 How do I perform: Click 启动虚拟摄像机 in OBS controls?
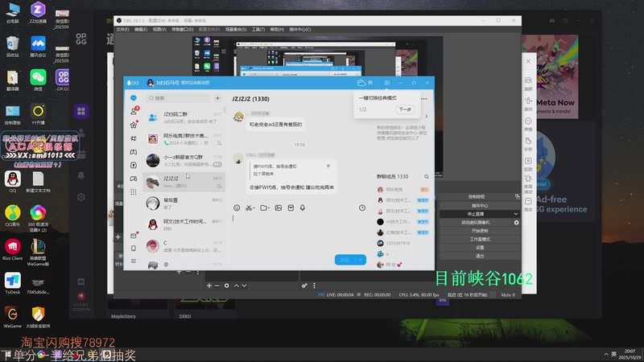[x=475, y=222]
